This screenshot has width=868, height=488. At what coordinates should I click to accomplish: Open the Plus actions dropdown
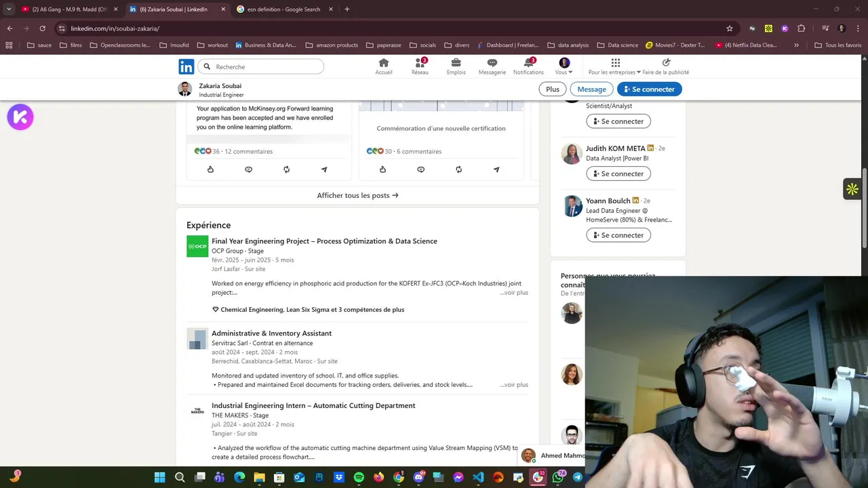click(x=553, y=89)
